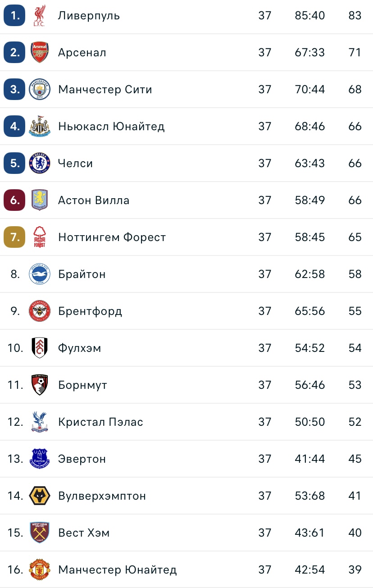The height and width of the screenshot is (588, 373).
Task: Click Liverpool's 83 points value
Action: pos(355,16)
